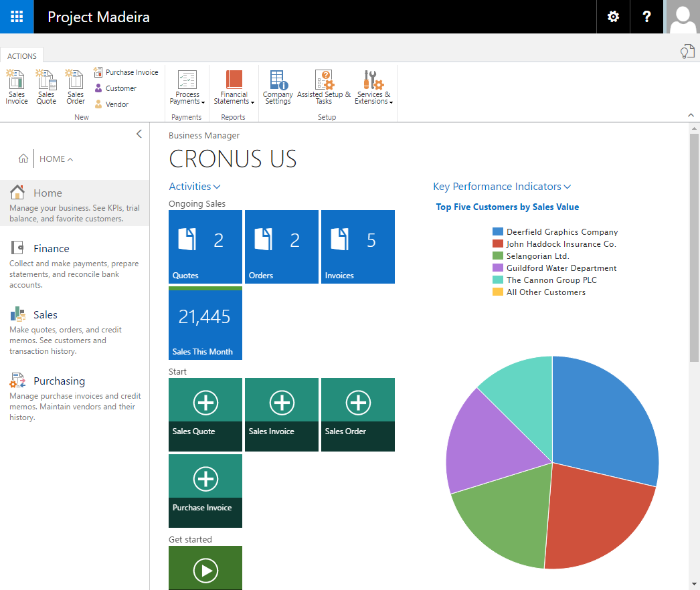Click the home icon in navigation breadcrumb

tap(23, 159)
